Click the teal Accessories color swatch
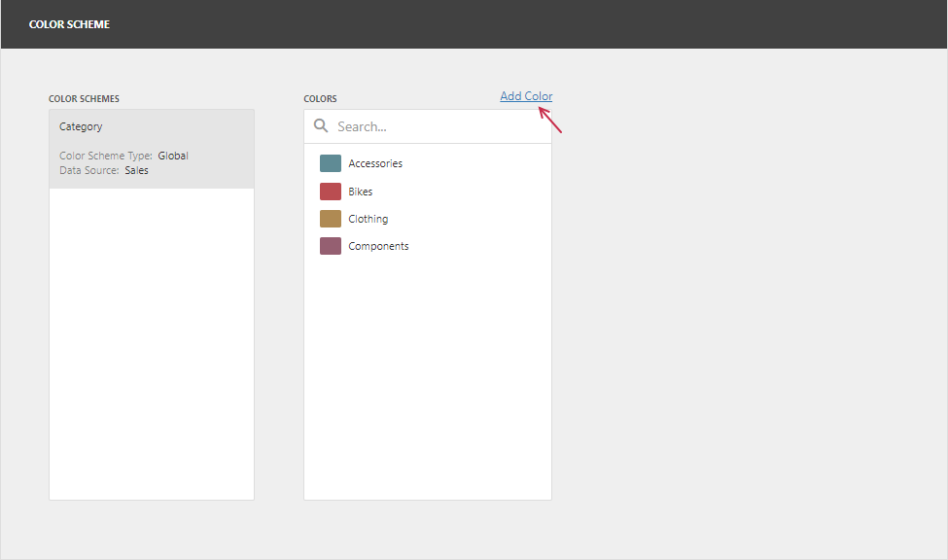 [330, 162]
